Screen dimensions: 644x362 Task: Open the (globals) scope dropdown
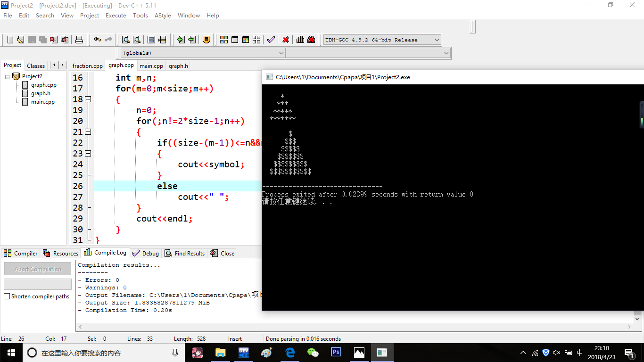281,53
